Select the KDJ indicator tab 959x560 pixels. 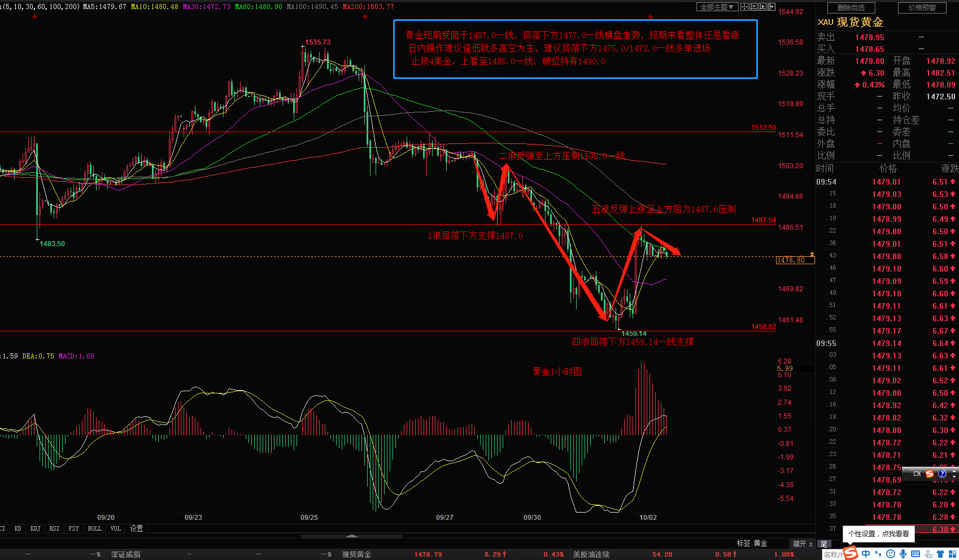[x=36, y=528]
